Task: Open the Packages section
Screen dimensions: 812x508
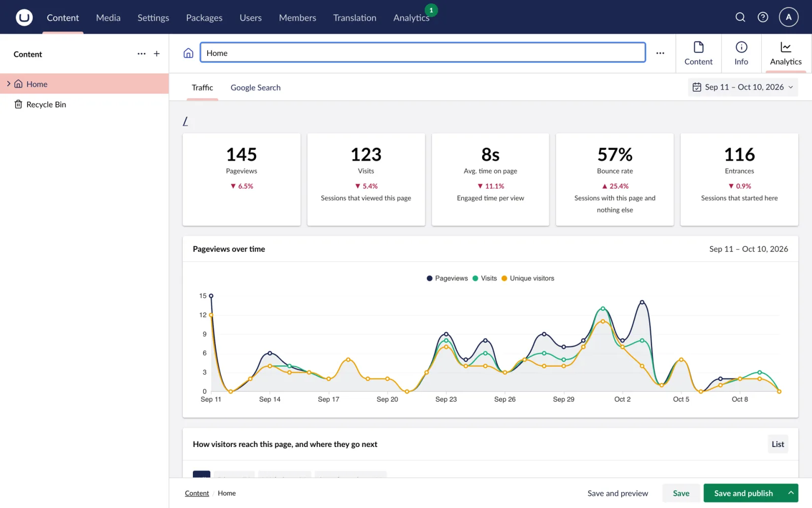Action: pyautogui.click(x=204, y=18)
